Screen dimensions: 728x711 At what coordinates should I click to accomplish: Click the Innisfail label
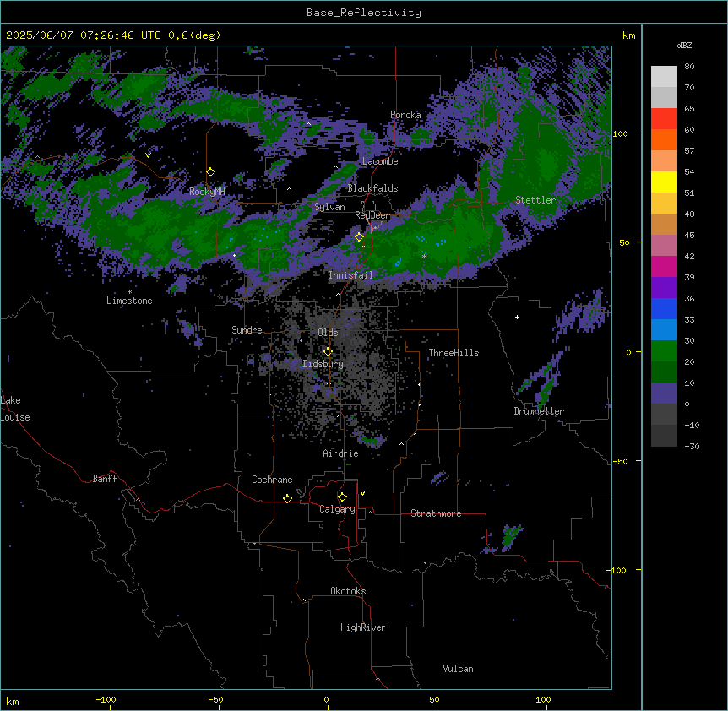pyautogui.click(x=350, y=275)
